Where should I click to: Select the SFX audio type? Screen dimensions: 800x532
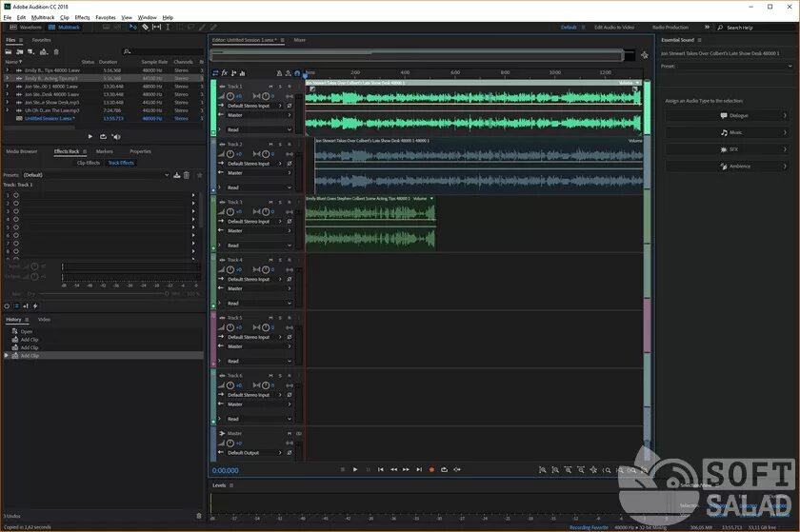coord(727,149)
